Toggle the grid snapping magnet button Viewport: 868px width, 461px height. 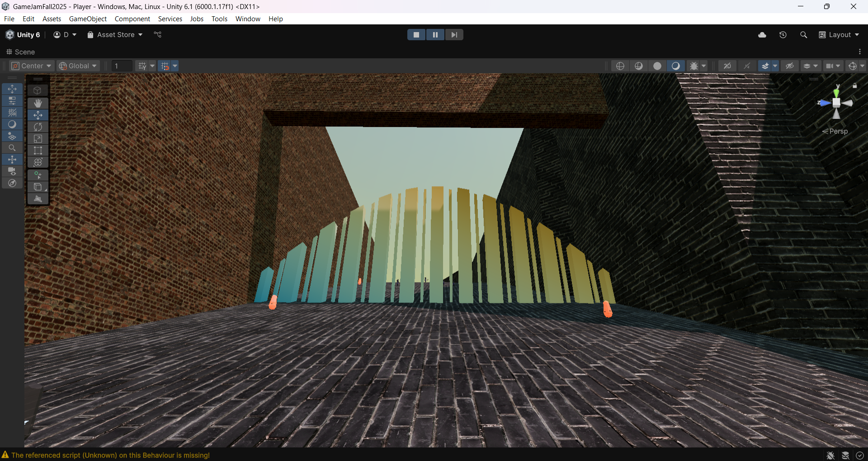click(x=165, y=66)
